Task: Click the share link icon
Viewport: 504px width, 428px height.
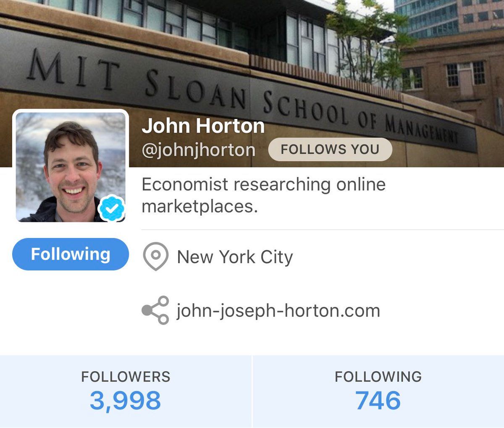Action: tap(155, 310)
